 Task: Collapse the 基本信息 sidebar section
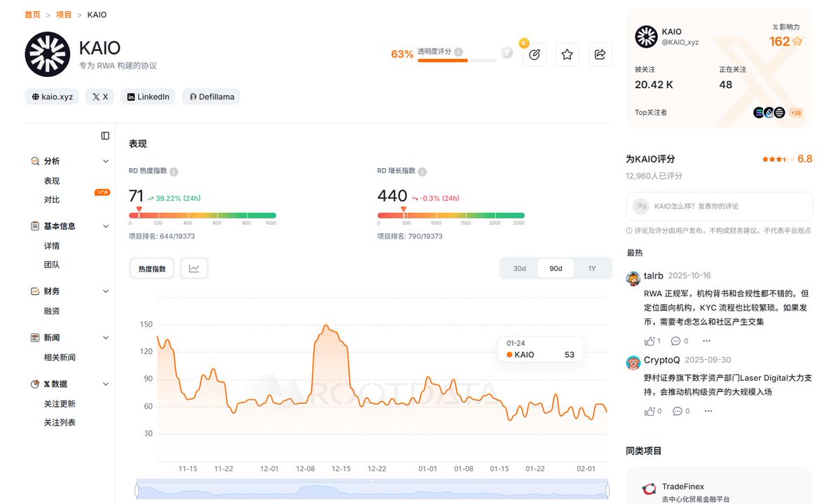point(106,226)
